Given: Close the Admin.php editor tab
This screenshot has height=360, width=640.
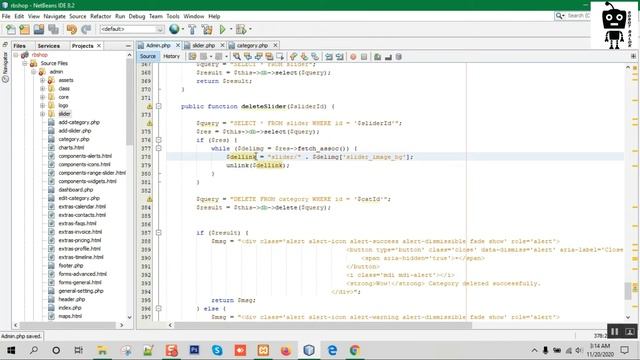Looking at the screenshot, I should coord(178,45).
